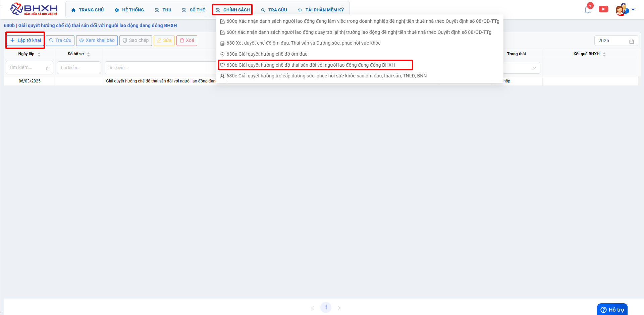Image resolution: width=644 pixels, height=315 pixels.
Task: Open the HỆ THỐNG menu
Action: (x=129, y=10)
